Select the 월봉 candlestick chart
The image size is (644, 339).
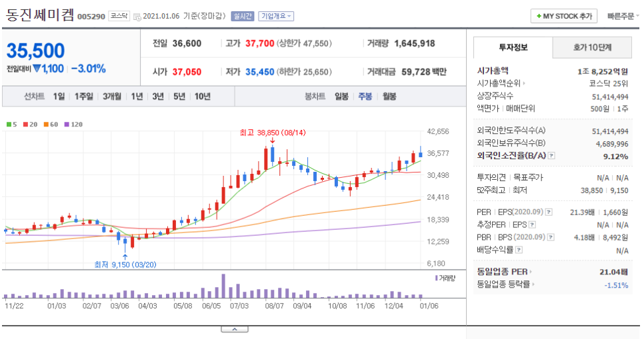click(389, 97)
